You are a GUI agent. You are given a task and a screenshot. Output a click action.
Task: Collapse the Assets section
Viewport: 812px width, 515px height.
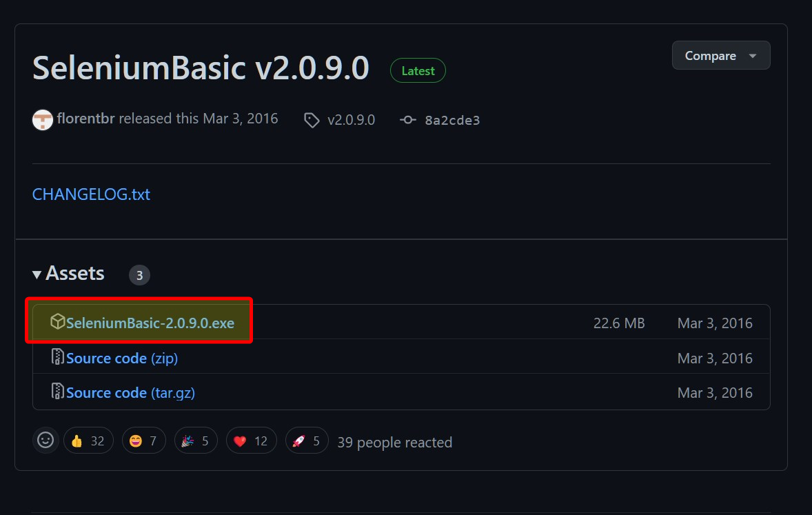point(68,273)
